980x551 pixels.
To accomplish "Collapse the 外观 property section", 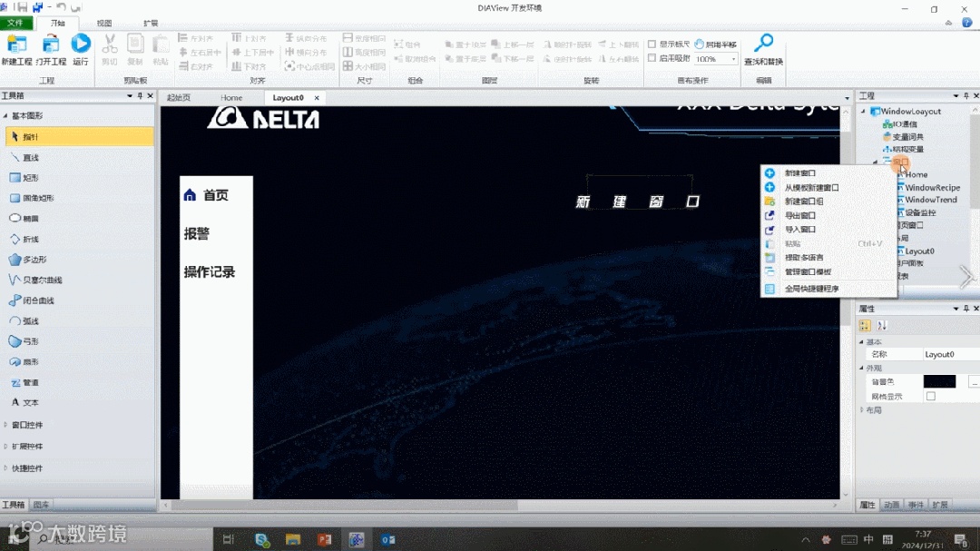I will (x=861, y=368).
